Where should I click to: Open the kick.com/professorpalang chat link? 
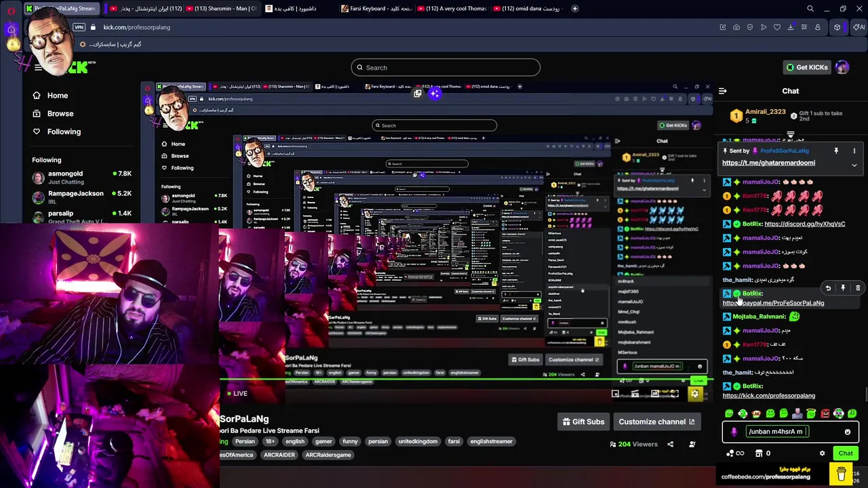click(x=768, y=396)
